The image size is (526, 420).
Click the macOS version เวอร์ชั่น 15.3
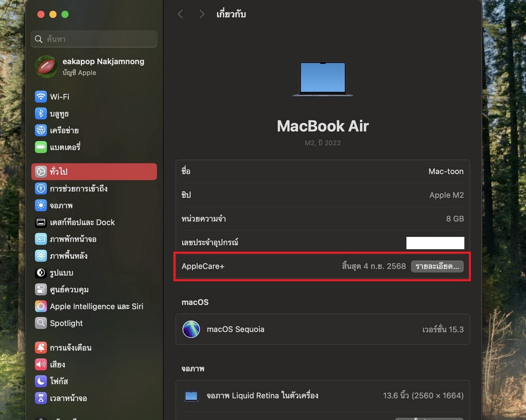tap(443, 329)
